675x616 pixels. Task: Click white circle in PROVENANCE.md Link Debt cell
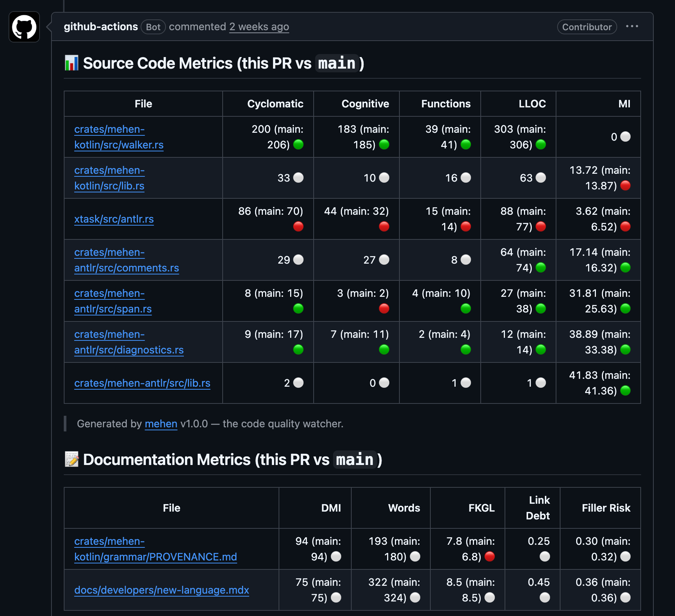[545, 556]
